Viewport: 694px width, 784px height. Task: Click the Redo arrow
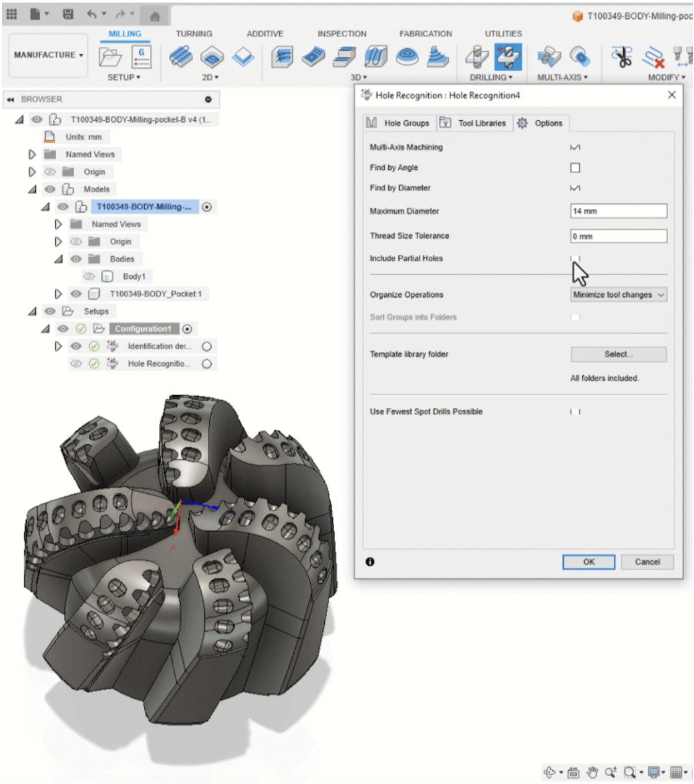(120, 14)
